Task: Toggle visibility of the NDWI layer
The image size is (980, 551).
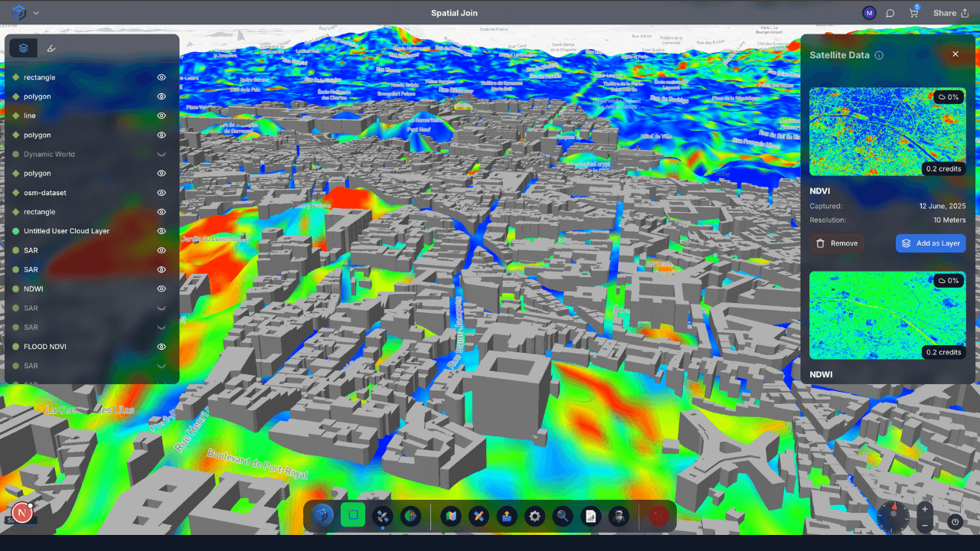Action: click(162, 289)
